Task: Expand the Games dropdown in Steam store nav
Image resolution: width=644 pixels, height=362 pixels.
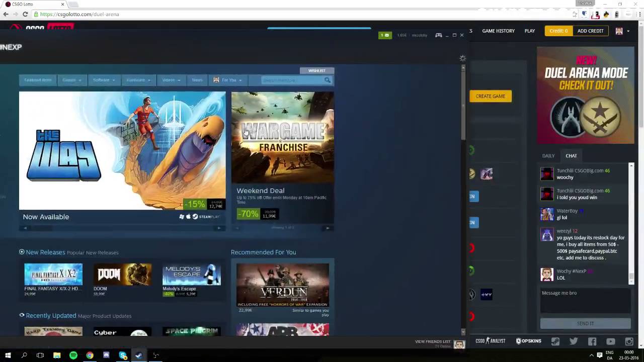Action: 71,80
